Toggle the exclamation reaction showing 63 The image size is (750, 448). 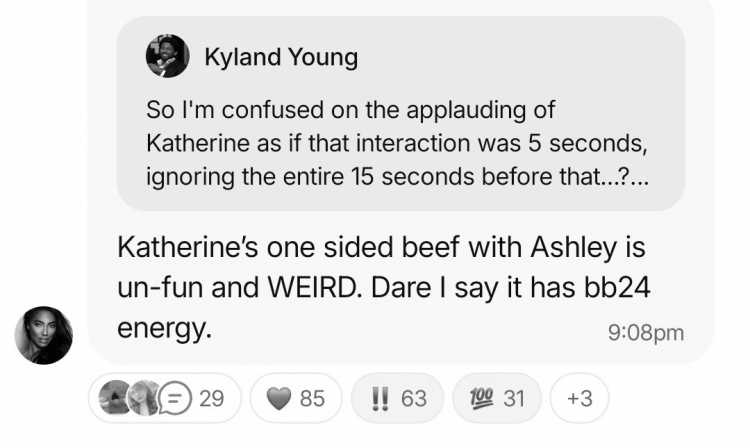[x=397, y=398]
